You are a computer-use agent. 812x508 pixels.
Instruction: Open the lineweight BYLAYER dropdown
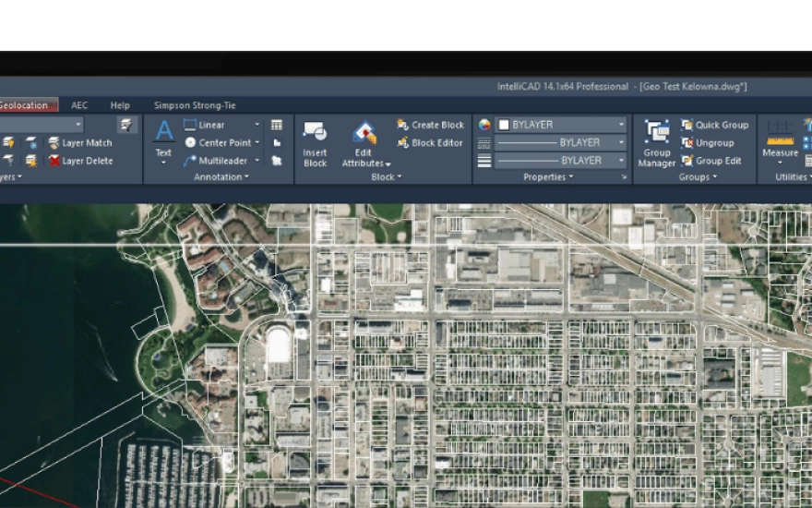point(621,161)
